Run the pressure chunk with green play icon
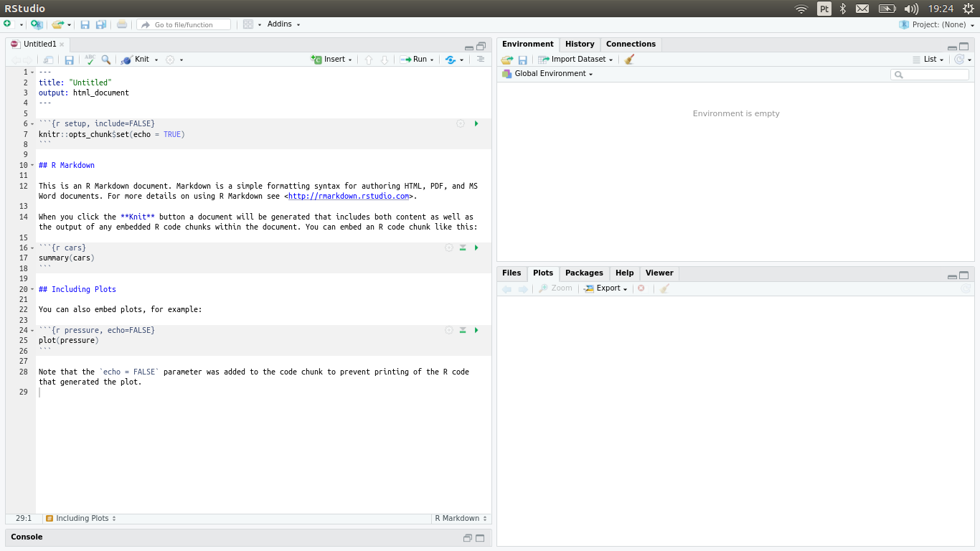Viewport: 980px width, 551px height. click(x=476, y=331)
